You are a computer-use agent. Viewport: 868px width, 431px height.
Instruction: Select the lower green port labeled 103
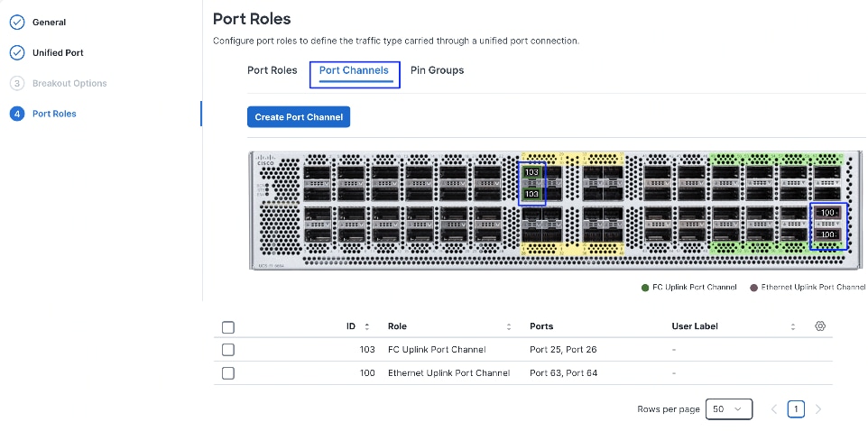click(x=531, y=194)
